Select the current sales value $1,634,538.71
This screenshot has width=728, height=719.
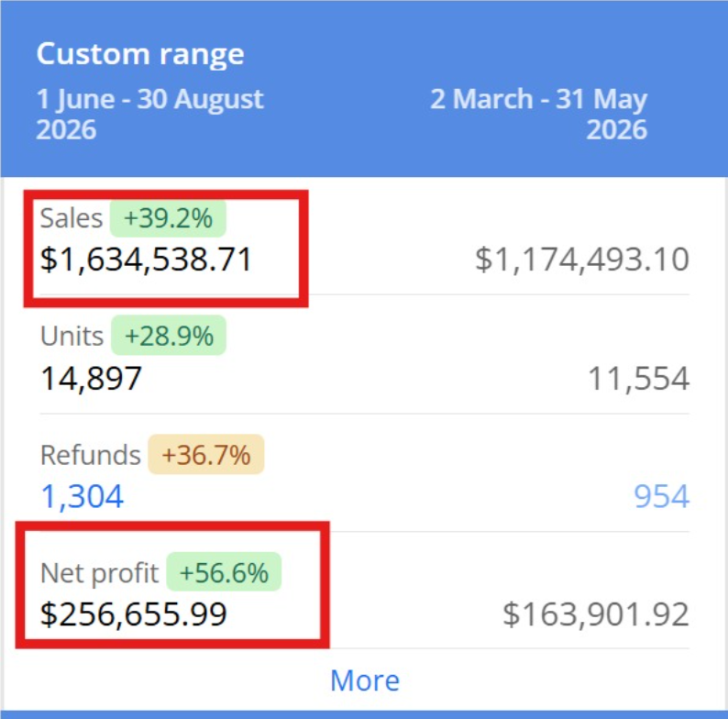(146, 260)
